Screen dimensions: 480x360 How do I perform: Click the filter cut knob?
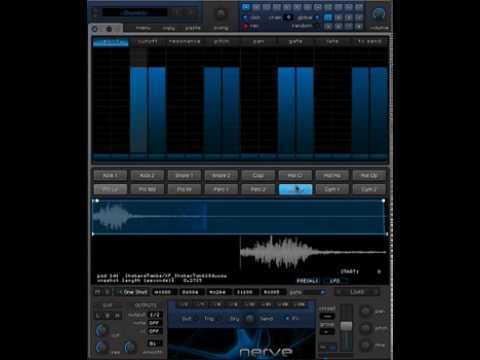101,330
